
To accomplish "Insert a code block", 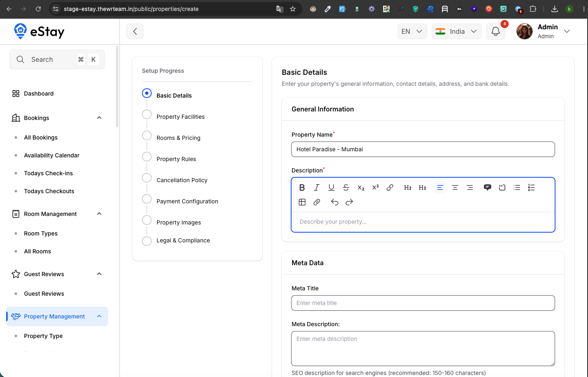I will pyautogui.click(x=502, y=187).
